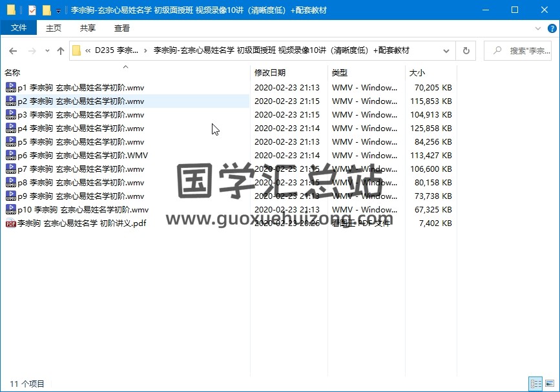The width and height of the screenshot is (560, 392).
Task: Select the PDF icon of 初阶讲义.pdf
Action: (11, 223)
